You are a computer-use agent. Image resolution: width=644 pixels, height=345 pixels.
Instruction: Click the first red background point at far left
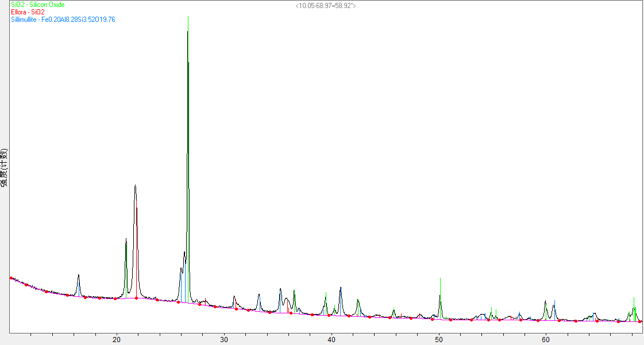pos(11,278)
